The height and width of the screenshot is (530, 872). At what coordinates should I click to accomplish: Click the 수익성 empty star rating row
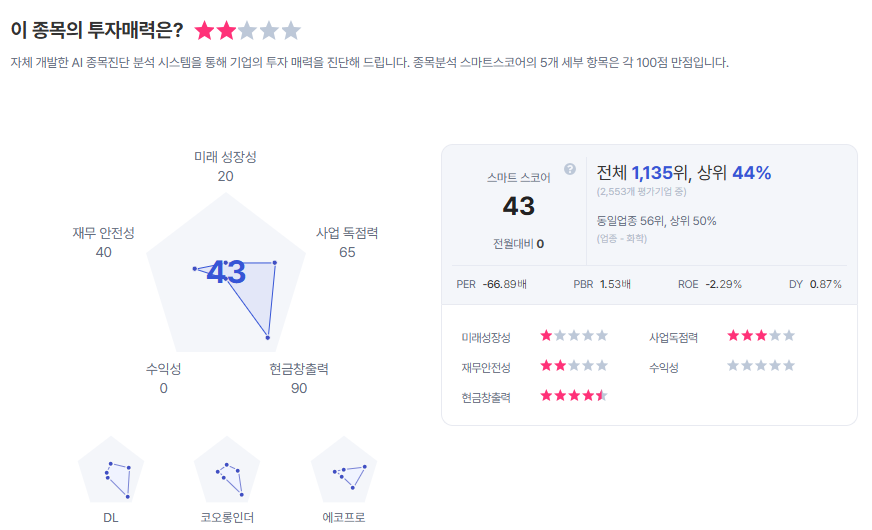[761, 366]
